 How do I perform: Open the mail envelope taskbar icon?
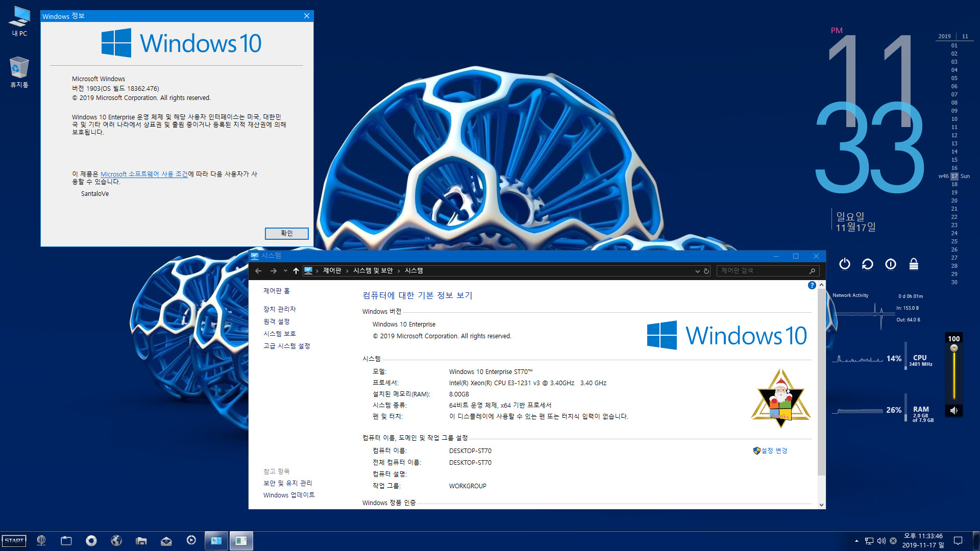pyautogui.click(x=166, y=541)
